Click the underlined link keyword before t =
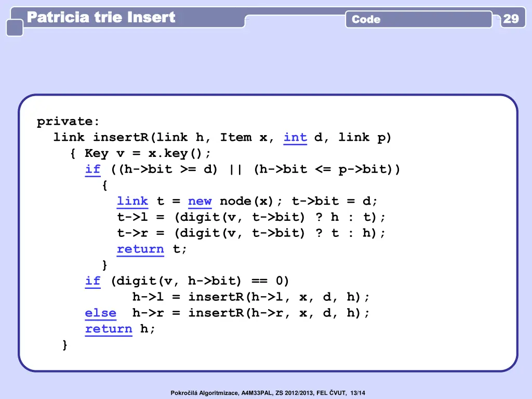 tap(132, 202)
